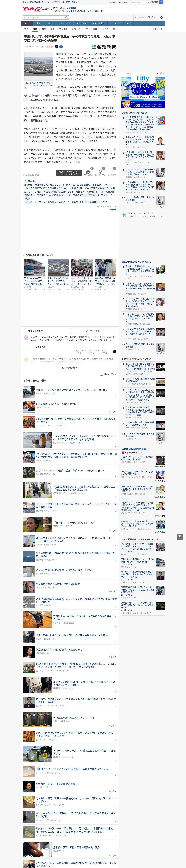The width and height of the screenshot is (186, 868).
Task: Close the Fitty advertisement with X
Action: 163,73
